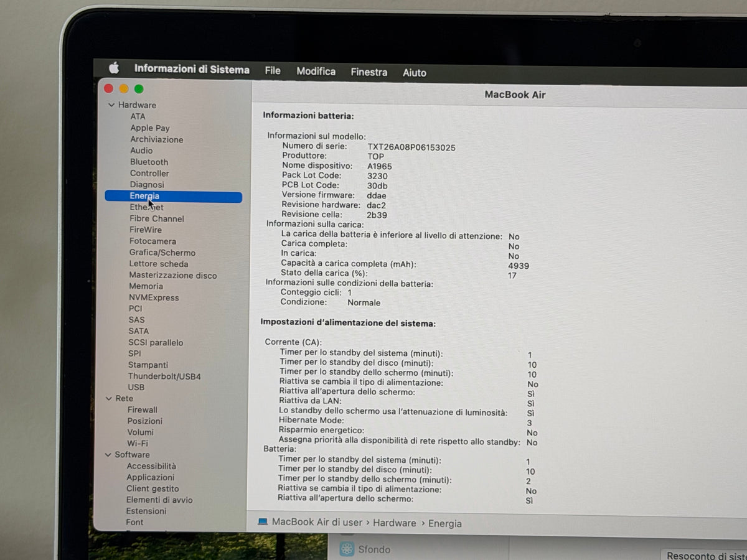Viewport: 747px width, 560px height.
Task: Select Apple Pay in the sidebar
Action: tap(150, 128)
